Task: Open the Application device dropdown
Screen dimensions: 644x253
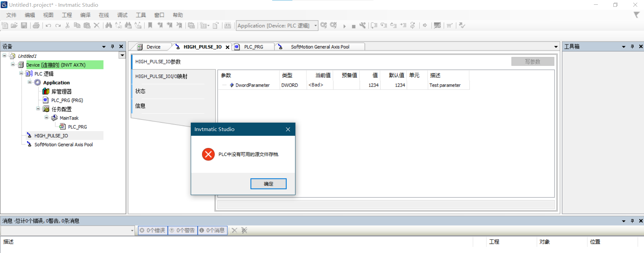Action: click(315, 26)
